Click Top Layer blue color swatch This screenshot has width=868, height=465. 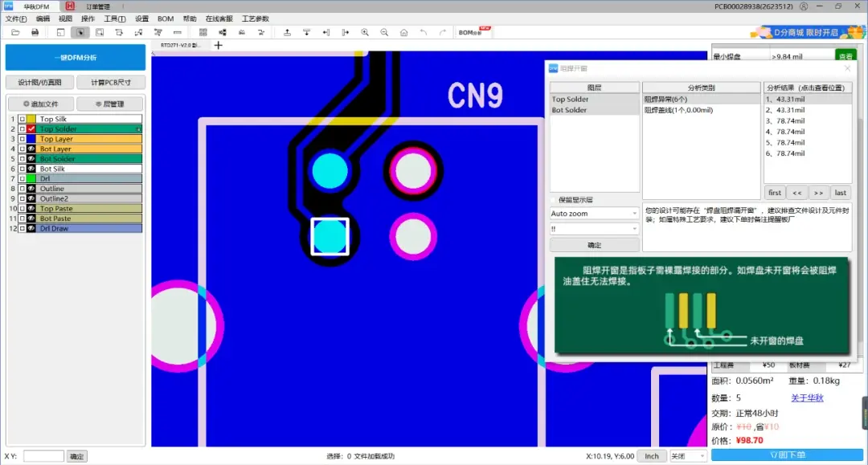point(31,139)
